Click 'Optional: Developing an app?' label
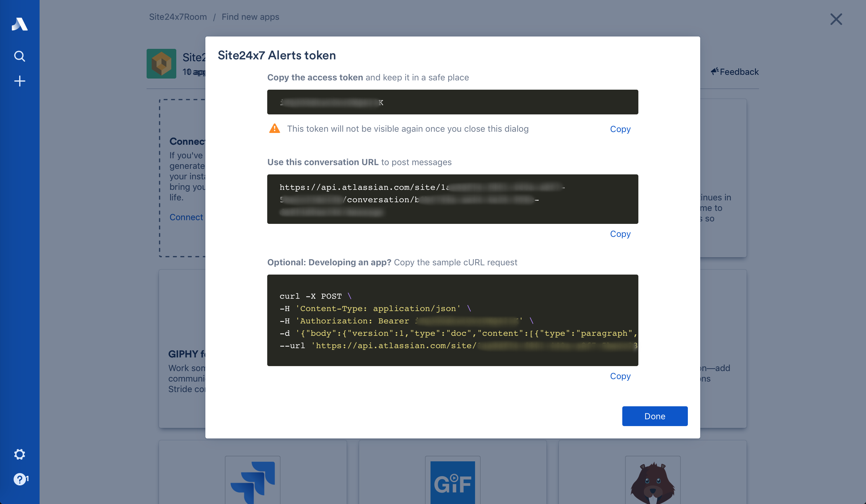 point(329,262)
